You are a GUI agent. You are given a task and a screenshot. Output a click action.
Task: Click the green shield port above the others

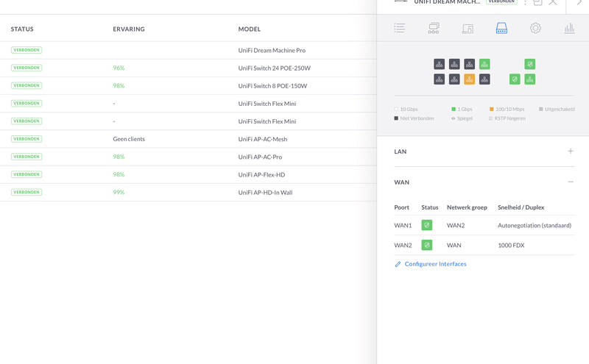click(x=529, y=64)
